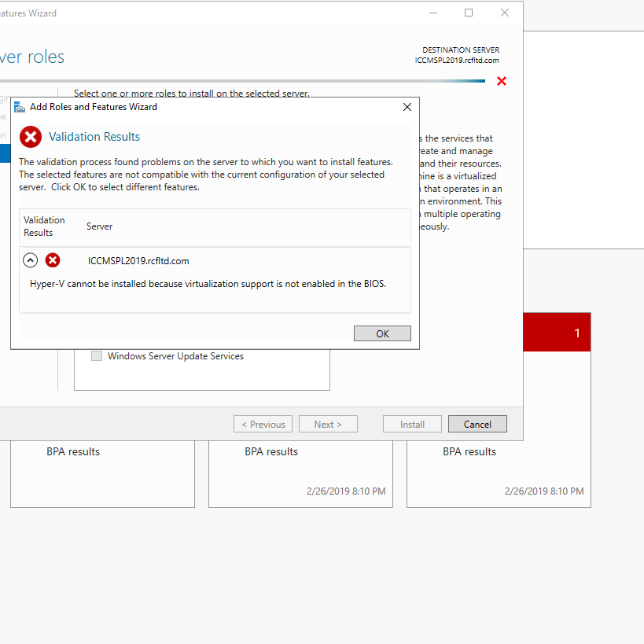Screen dimensions: 644x644
Task: Click the Install button
Action: point(412,424)
